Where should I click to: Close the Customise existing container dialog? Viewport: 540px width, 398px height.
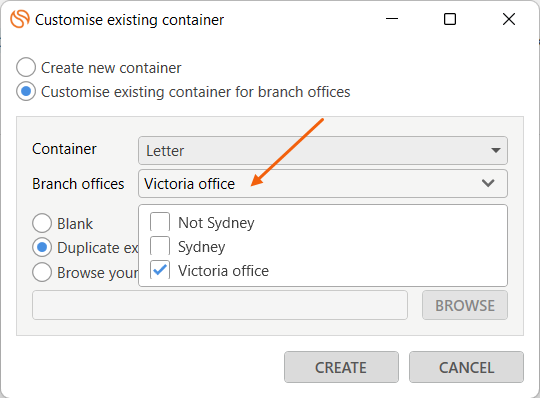508,19
